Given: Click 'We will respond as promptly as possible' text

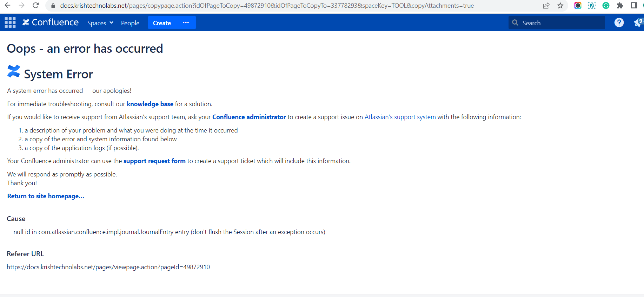Looking at the screenshot, I should 62,174.
